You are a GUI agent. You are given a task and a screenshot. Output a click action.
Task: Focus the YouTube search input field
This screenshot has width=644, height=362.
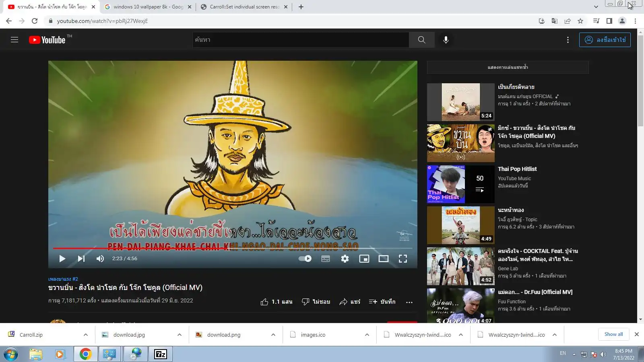[x=301, y=40]
